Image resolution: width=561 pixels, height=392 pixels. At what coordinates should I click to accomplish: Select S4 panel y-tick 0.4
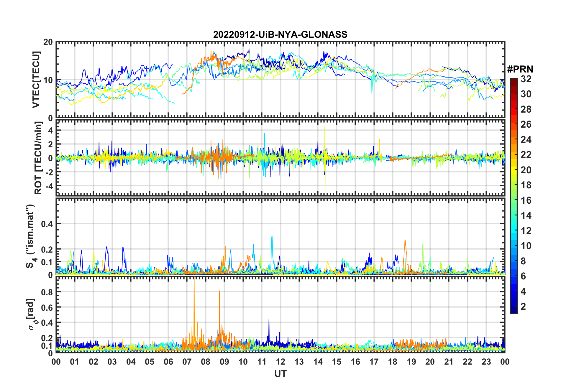coord(47,224)
